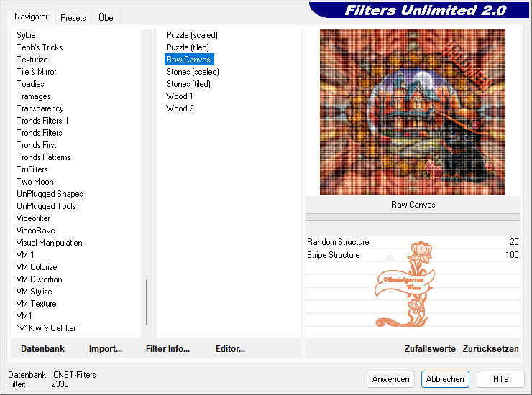
Task: Select Wood 1 filter effect
Action: [179, 96]
